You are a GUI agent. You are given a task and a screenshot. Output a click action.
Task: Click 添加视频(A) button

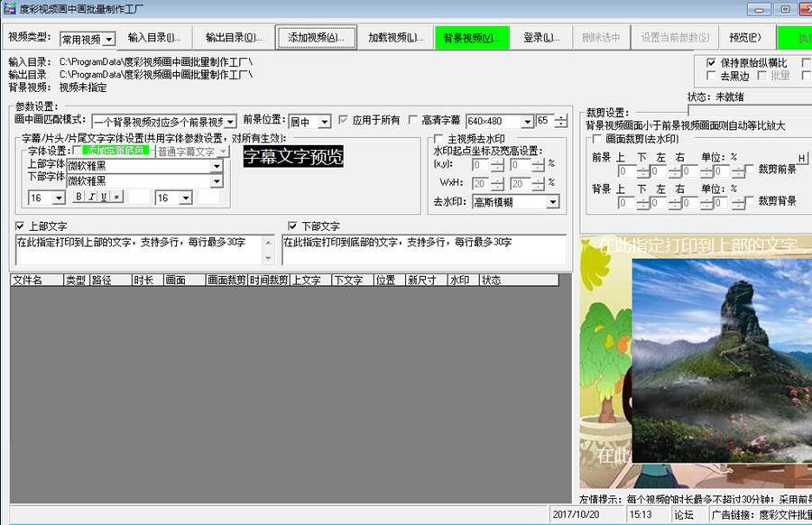(317, 37)
